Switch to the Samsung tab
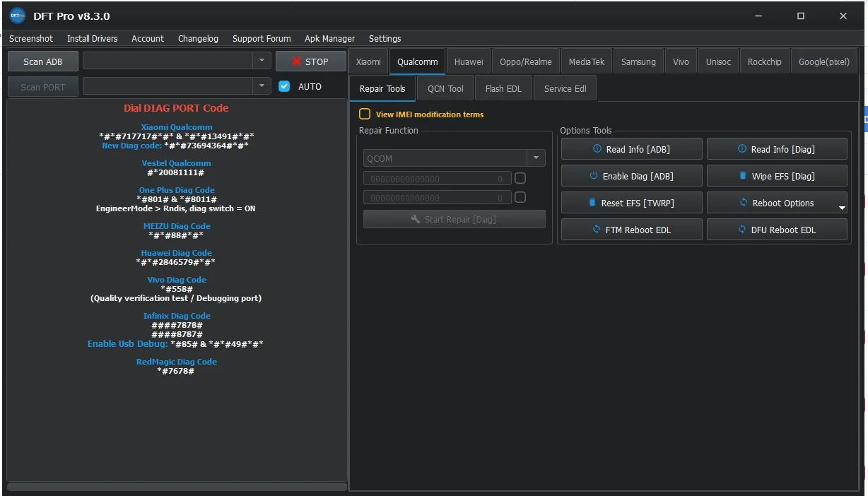The width and height of the screenshot is (868, 496). pos(638,61)
